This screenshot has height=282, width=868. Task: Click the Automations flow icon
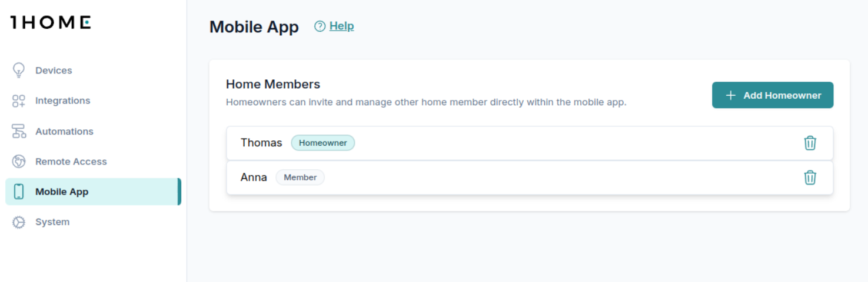(x=19, y=132)
